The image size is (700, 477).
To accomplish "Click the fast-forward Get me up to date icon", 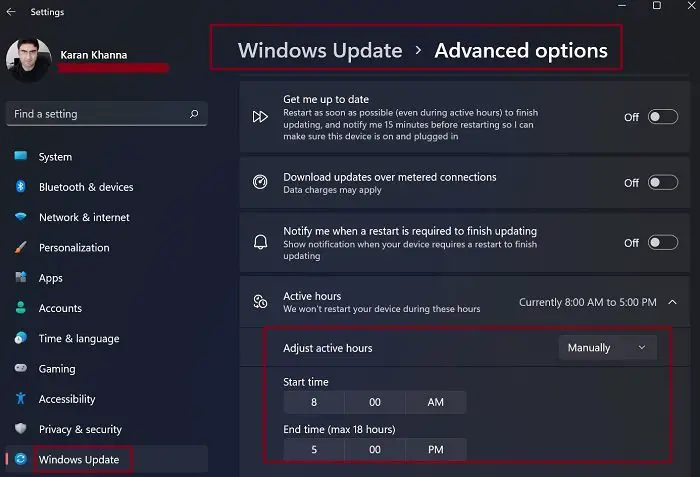I will pyautogui.click(x=260, y=117).
